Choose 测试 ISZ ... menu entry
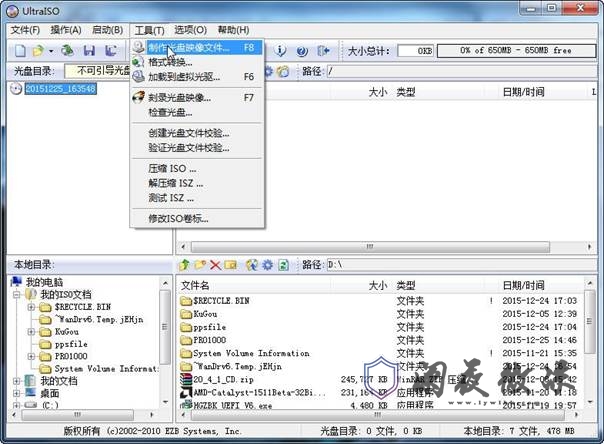This screenshot has width=604, height=444. coord(197,198)
